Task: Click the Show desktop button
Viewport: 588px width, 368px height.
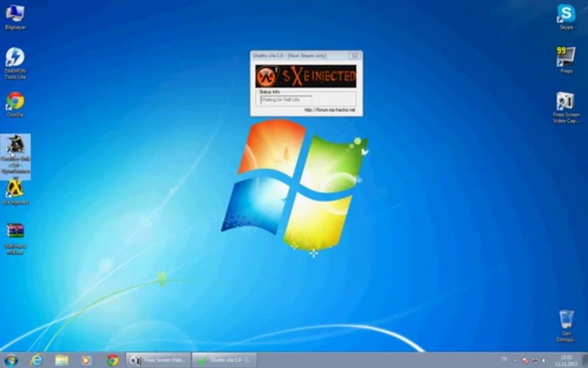Action: (x=584, y=360)
